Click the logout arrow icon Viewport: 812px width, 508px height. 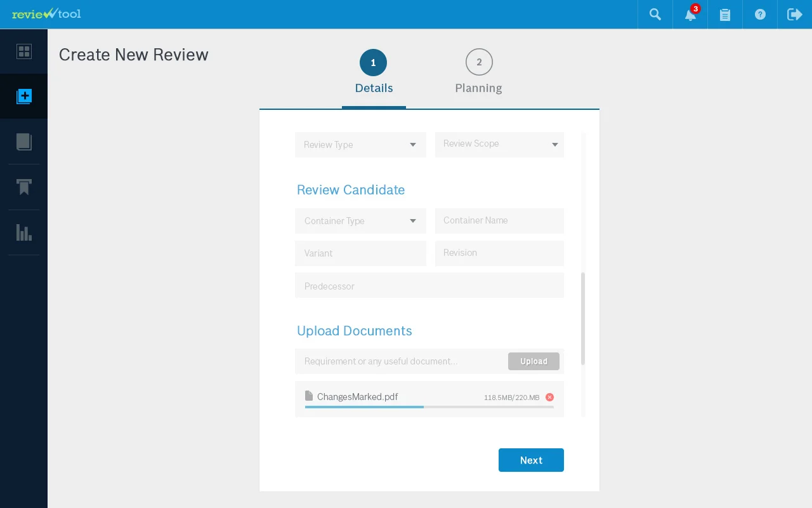tap(795, 14)
